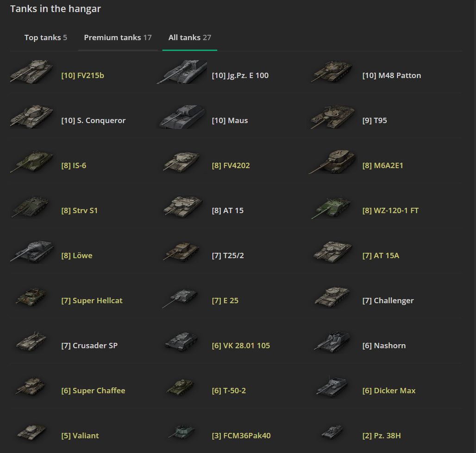Open the [7] Crusader SP link
Screen dimensions: 476x453
pos(89,346)
